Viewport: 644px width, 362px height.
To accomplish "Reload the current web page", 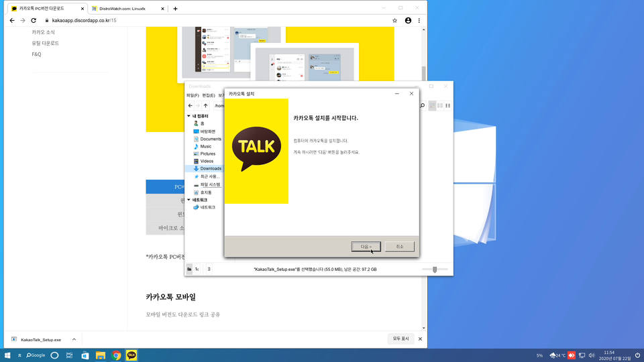I will (34, 21).
